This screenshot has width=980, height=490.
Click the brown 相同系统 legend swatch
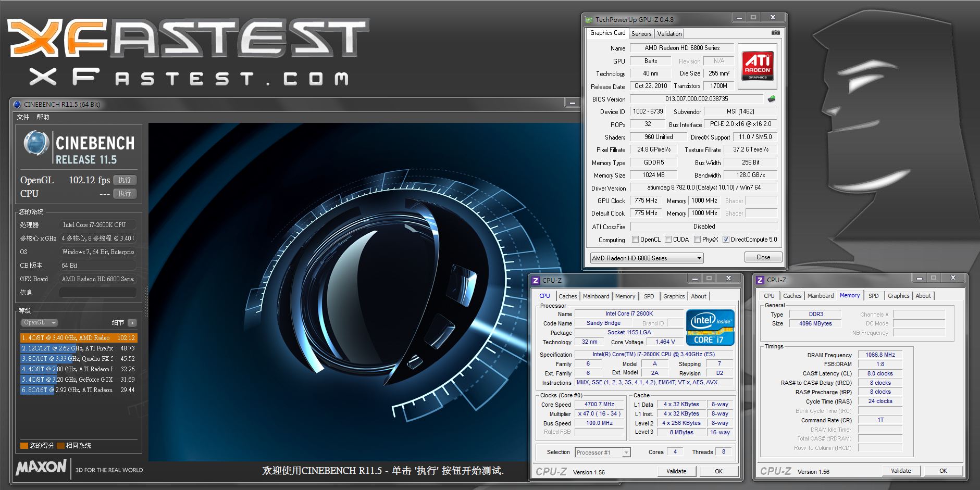(x=60, y=446)
